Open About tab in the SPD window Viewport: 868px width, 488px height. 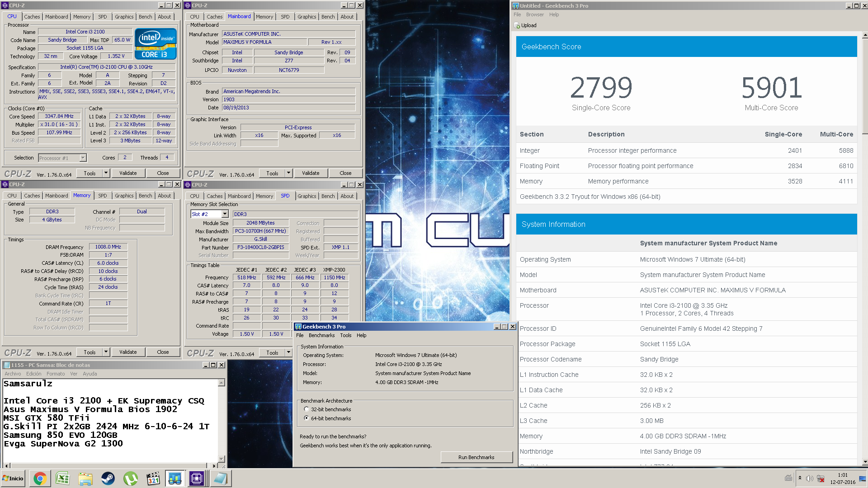click(347, 196)
